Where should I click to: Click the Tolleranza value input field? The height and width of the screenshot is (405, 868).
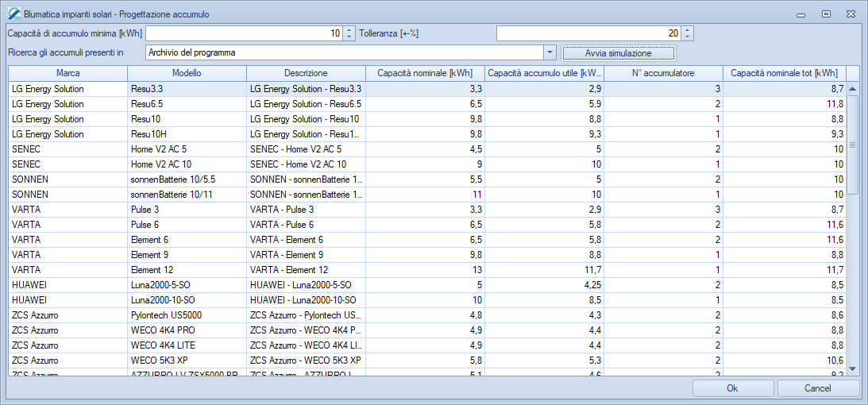click(x=589, y=33)
